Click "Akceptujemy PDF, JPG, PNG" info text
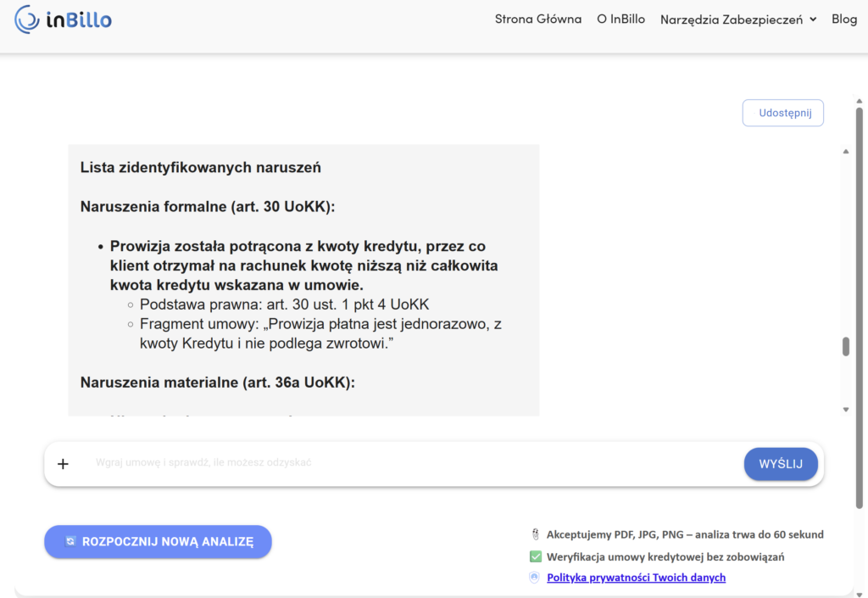The width and height of the screenshot is (868, 598). coord(685,535)
